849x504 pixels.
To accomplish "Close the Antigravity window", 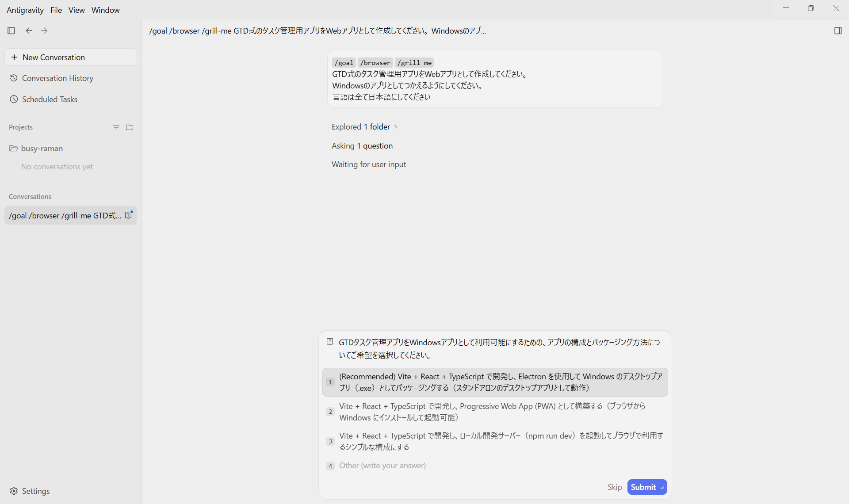I will point(836,8).
